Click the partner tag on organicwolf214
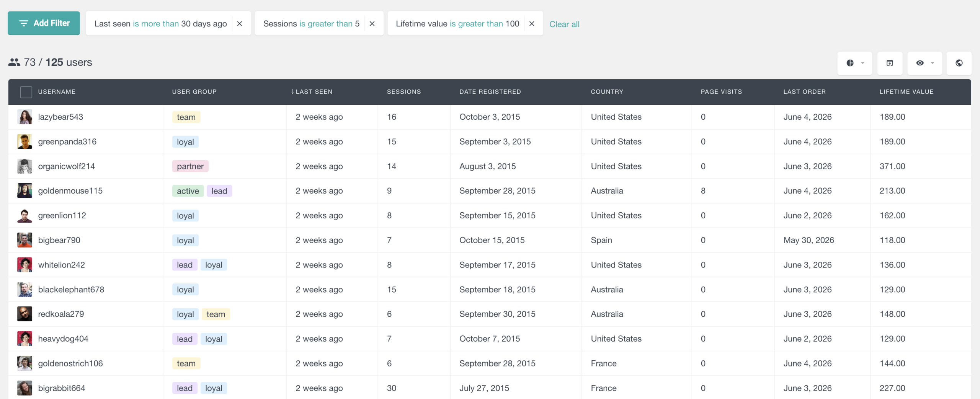This screenshot has width=980, height=399. 190,166
